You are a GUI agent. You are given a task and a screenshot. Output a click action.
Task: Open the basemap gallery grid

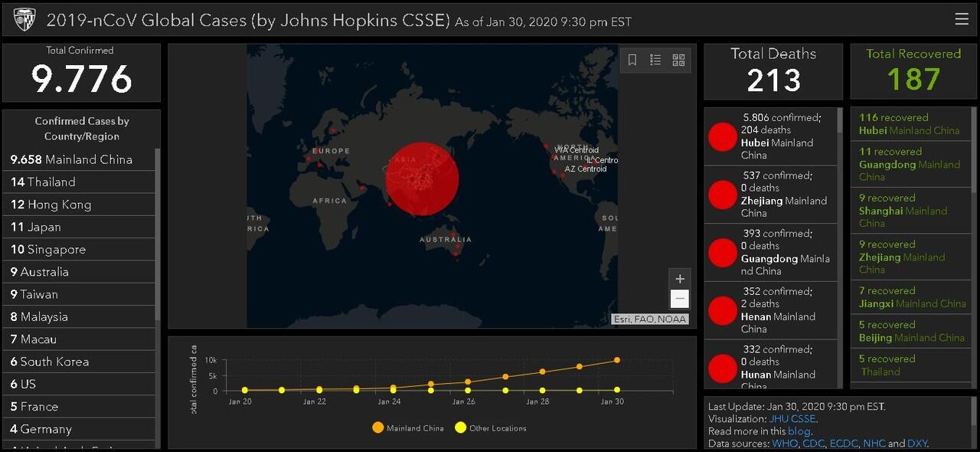tap(678, 60)
